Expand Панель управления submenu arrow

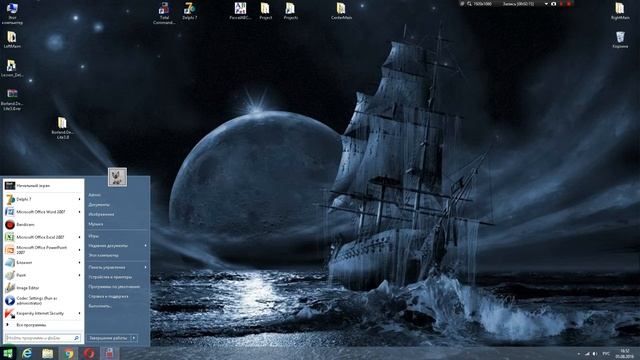(x=146, y=267)
